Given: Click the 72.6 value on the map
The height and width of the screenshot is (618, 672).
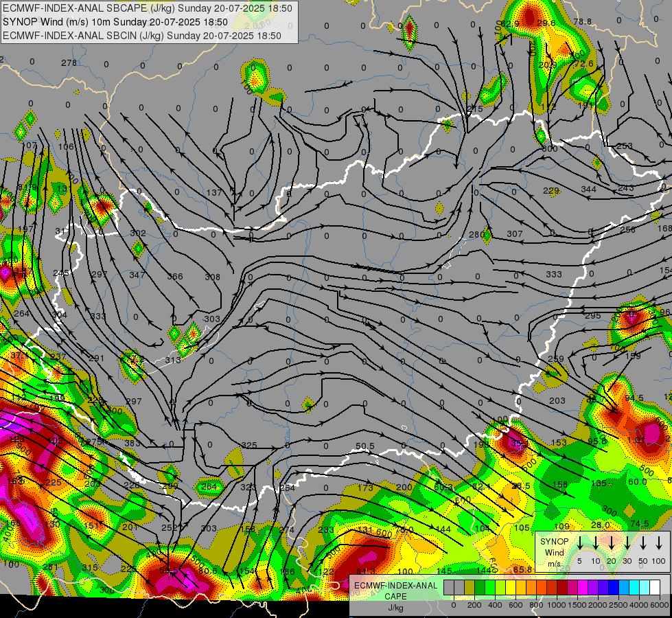Looking at the screenshot, I should coord(584,63).
